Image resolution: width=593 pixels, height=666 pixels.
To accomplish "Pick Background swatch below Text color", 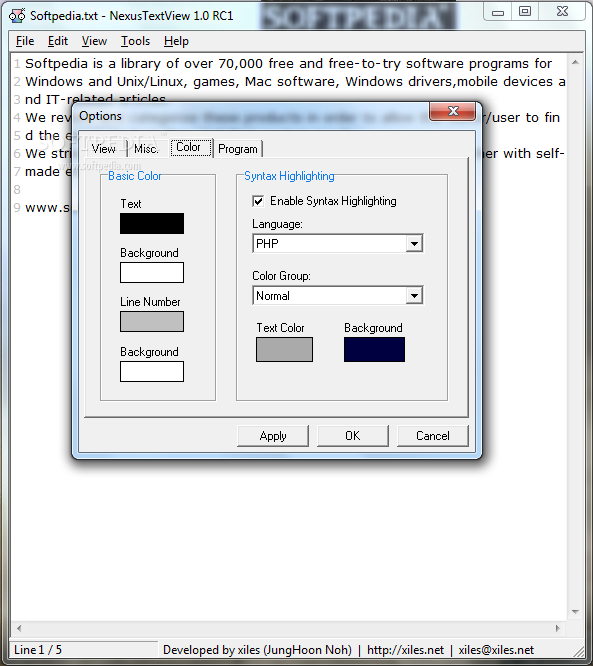I will [x=152, y=273].
